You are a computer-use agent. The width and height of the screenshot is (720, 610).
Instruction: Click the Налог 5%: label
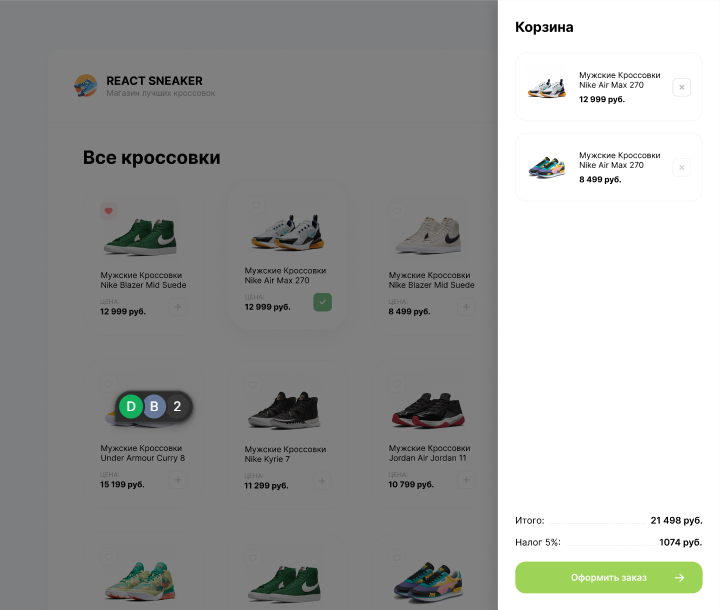coord(538,542)
